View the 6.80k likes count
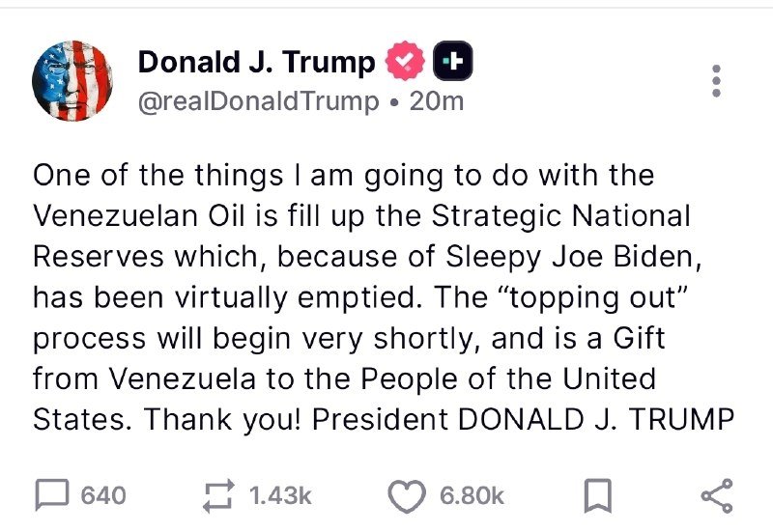Viewport: 773px width, 532px height. 472,495
